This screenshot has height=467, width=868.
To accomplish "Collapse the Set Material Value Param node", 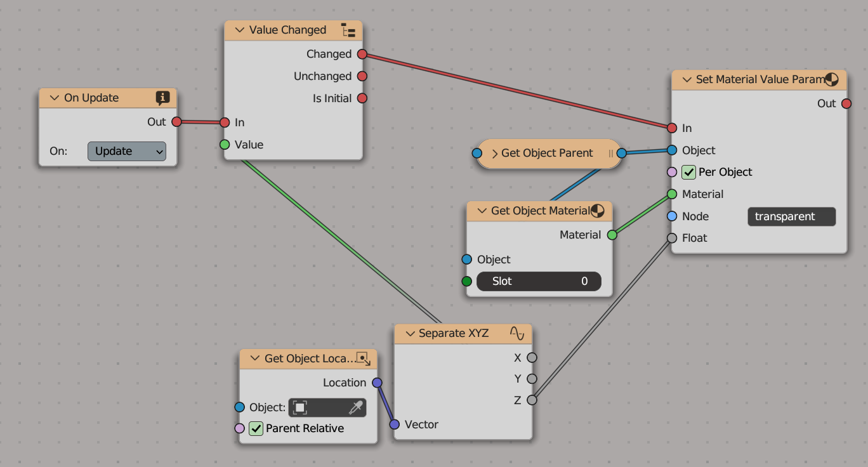I will pos(686,80).
